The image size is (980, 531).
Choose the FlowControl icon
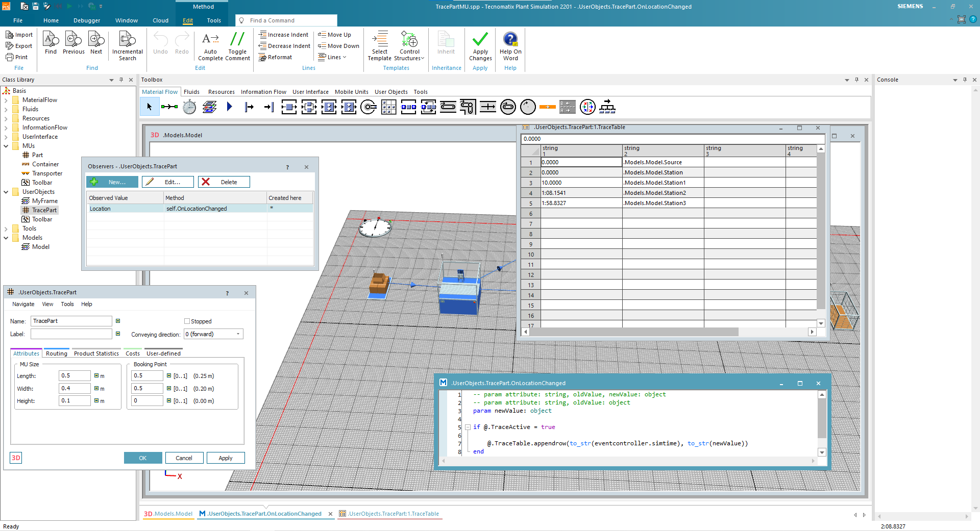click(587, 107)
